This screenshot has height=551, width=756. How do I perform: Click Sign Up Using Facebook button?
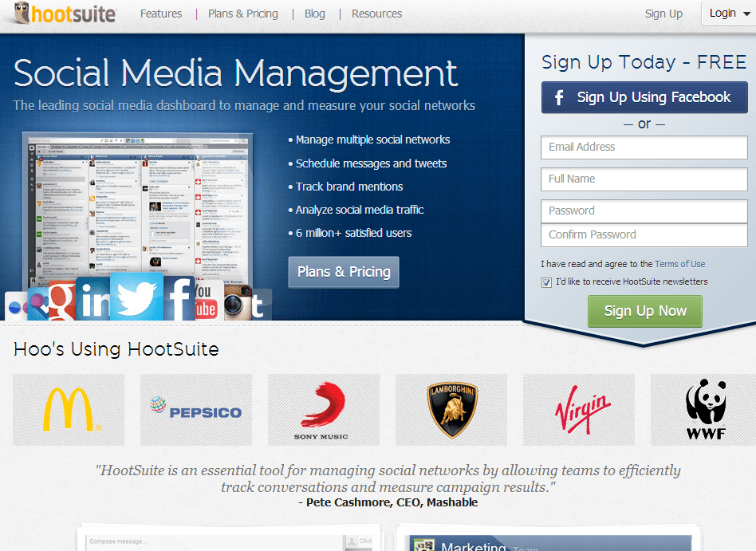coord(644,97)
